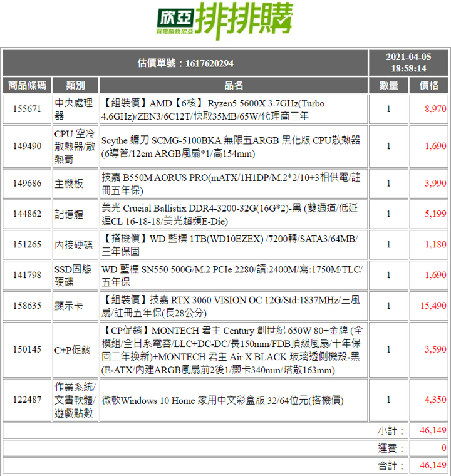
Task: Click the MONTECH Century 650W bundle name
Action: 234,349
